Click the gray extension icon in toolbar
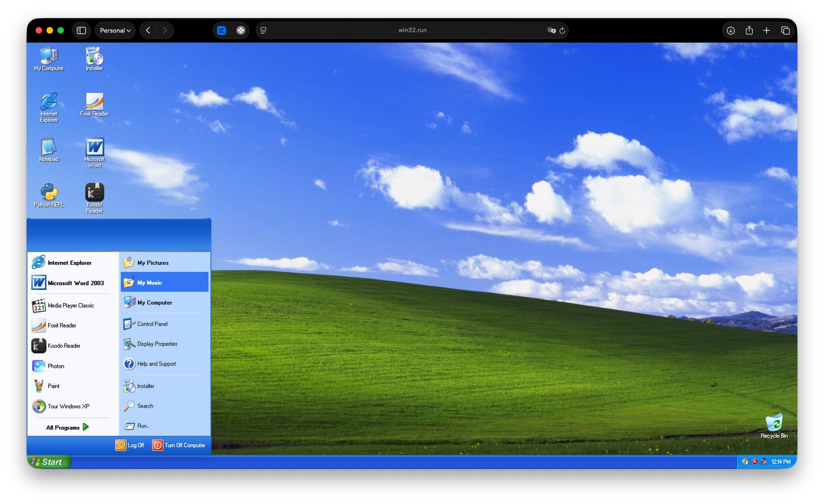The width and height of the screenshot is (824, 504). click(241, 30)
